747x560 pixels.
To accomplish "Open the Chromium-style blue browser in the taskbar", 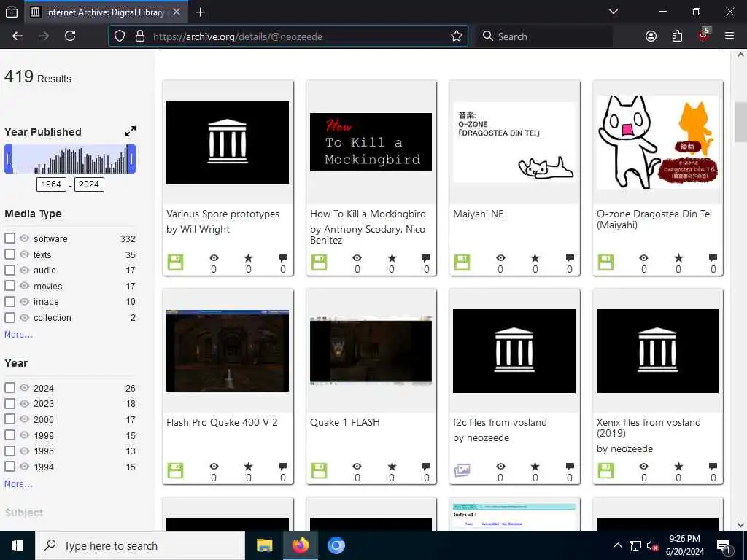I will 336,545.
